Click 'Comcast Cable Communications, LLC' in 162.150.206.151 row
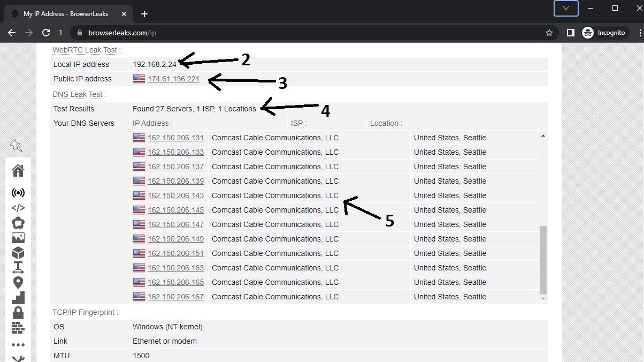 275,253
